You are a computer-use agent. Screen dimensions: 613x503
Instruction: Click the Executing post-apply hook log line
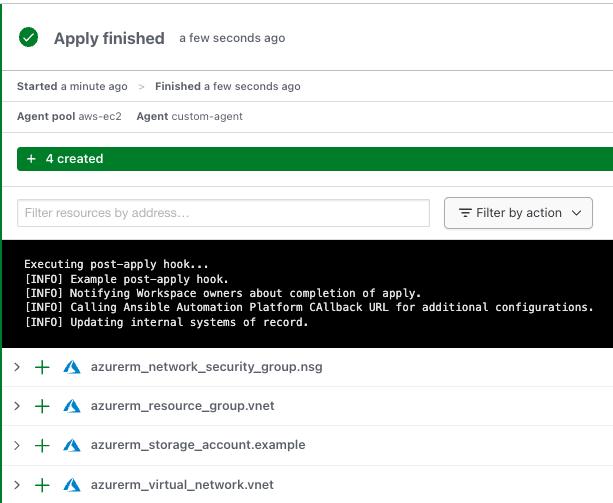pos(116,265)
